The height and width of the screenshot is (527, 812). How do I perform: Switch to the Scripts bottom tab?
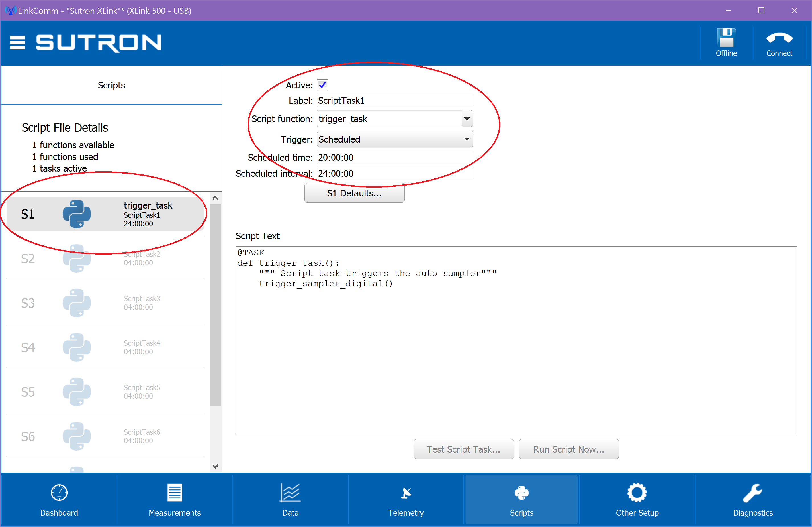coord(521,499)
